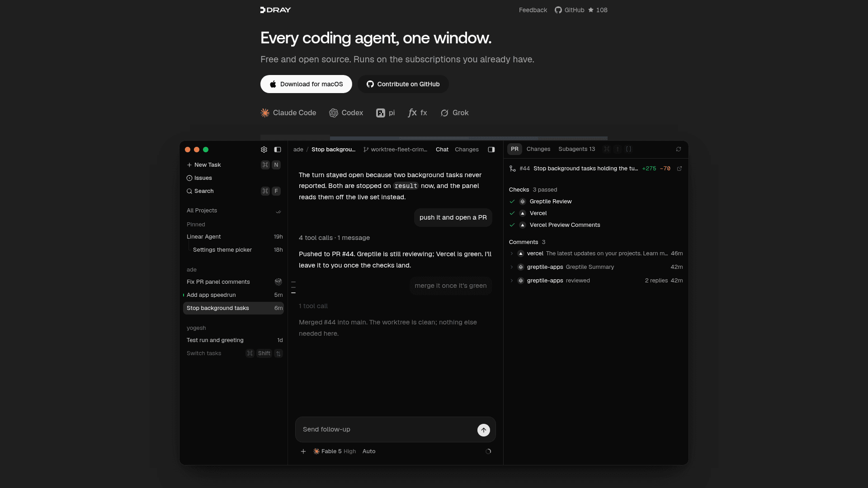Expand the Greptile Summary comment
This screenshot has height=488, width=868.
[512, 267]
